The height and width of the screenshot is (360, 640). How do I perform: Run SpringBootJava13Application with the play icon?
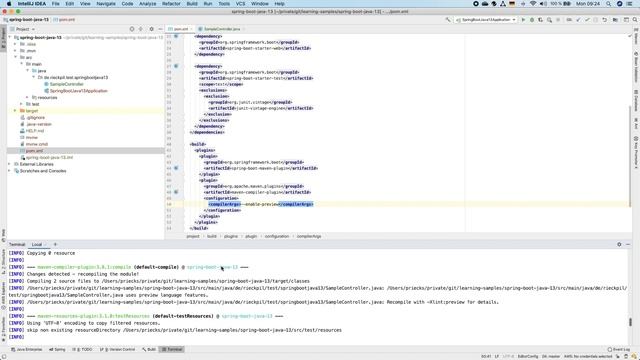(523, 20)
